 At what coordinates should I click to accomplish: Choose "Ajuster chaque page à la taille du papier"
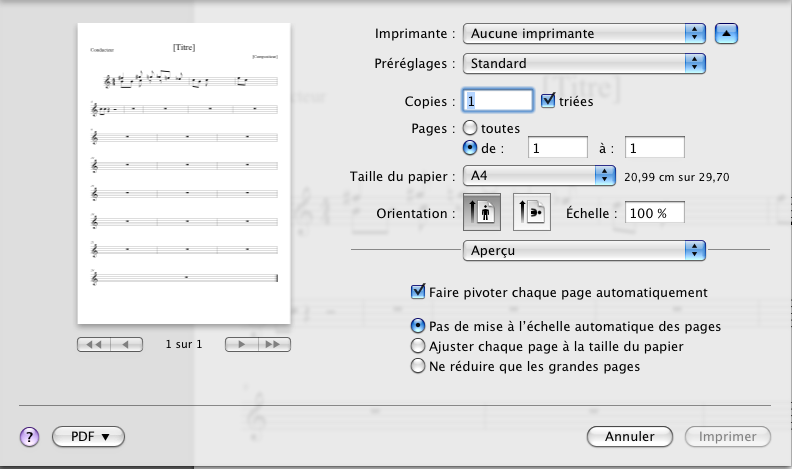click(419, 346)
